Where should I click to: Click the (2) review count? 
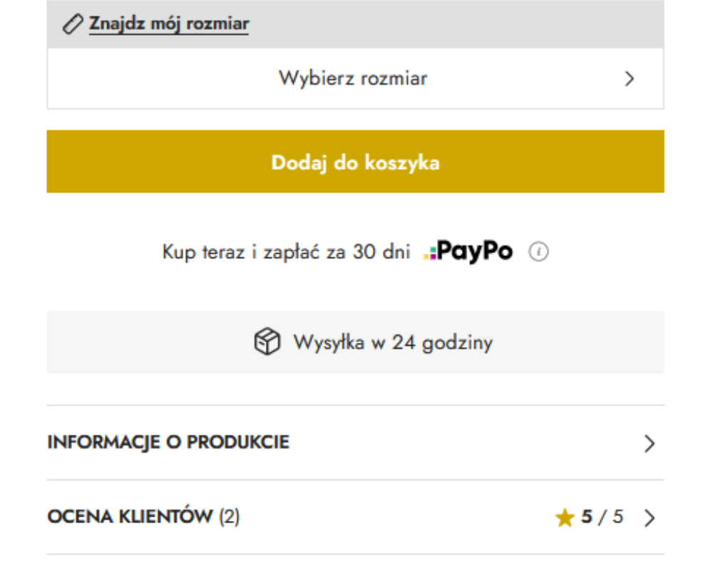click(x=230, y=517)
